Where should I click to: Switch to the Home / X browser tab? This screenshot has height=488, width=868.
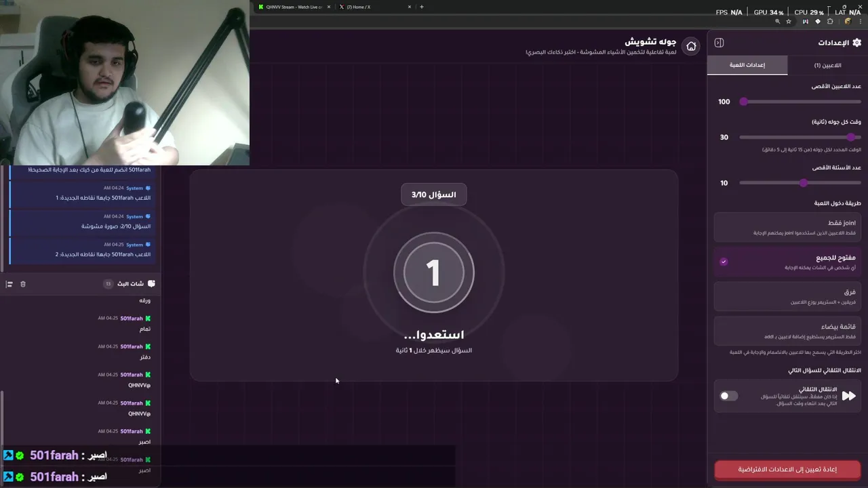pyautogui.click(x=375, y=7)
